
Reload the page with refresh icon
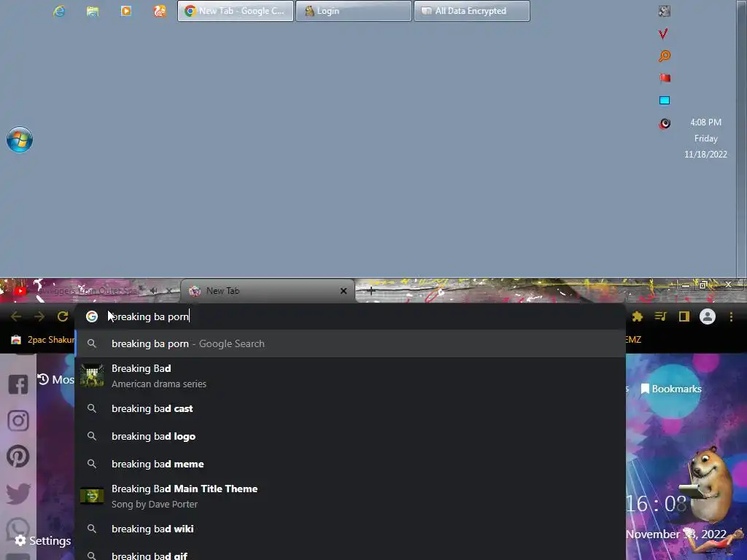[63, 316]
